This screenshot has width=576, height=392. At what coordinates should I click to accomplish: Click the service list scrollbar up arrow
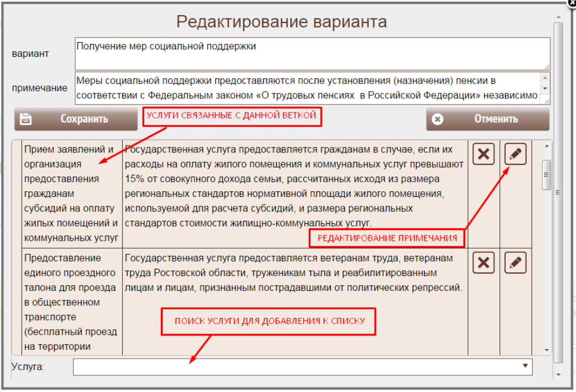click(x=546, y=146)
